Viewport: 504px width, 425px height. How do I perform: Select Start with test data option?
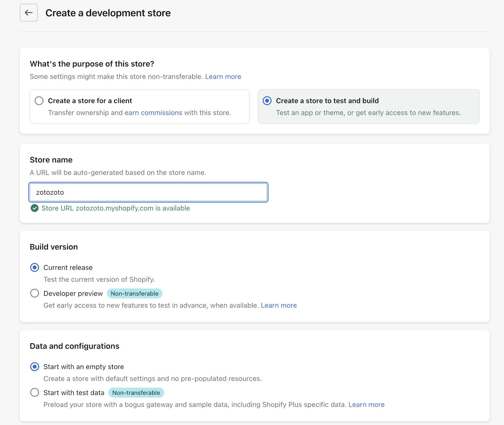[x=35, y=393]
